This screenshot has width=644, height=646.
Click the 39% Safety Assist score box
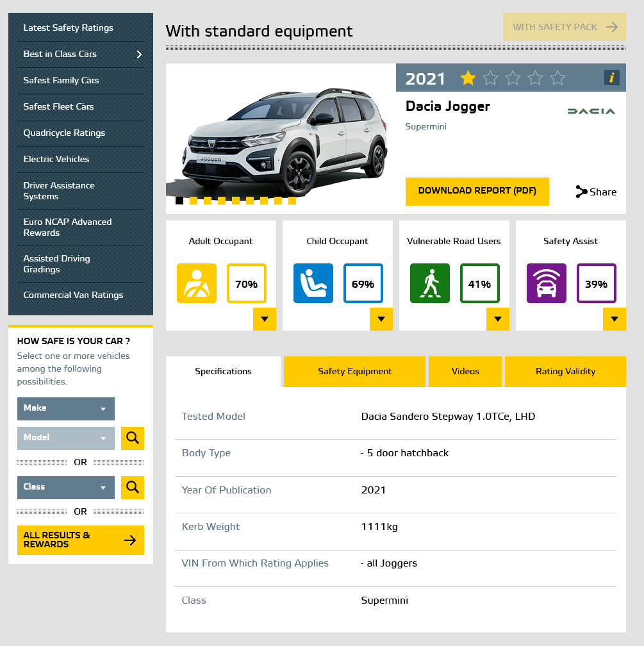point(596,283)
